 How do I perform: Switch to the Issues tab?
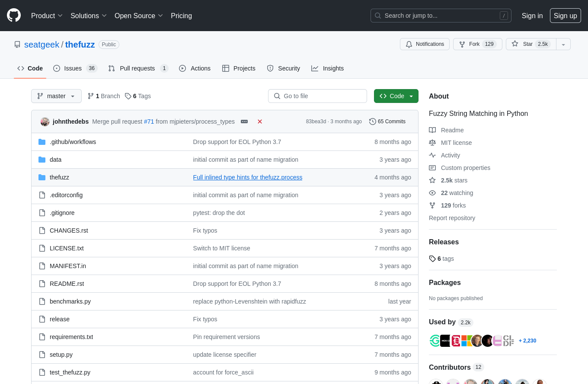click(x=75, y=68)
